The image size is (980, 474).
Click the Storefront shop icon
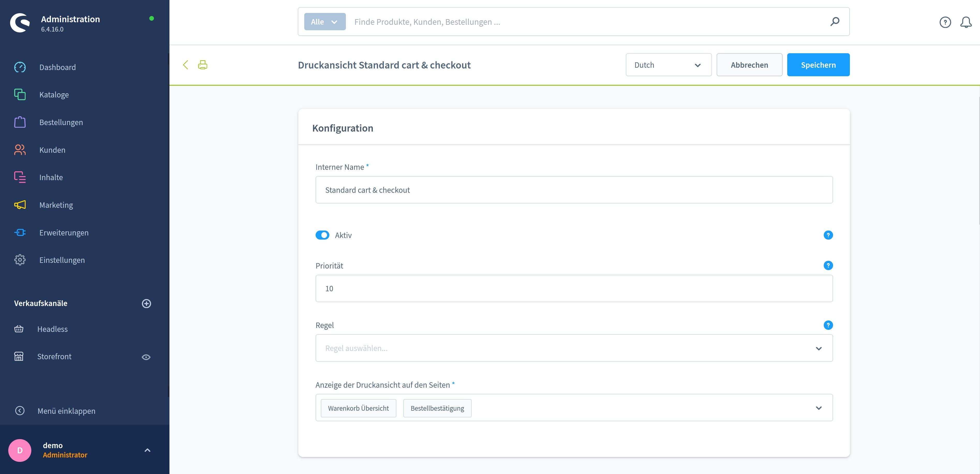[x=19, y=357]
